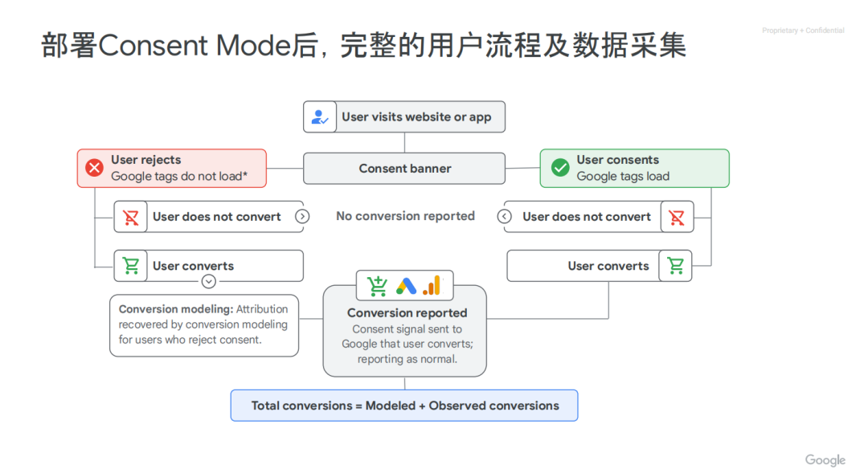Click left chevron circle next to right 'User does not convert'

click(504, 216)
